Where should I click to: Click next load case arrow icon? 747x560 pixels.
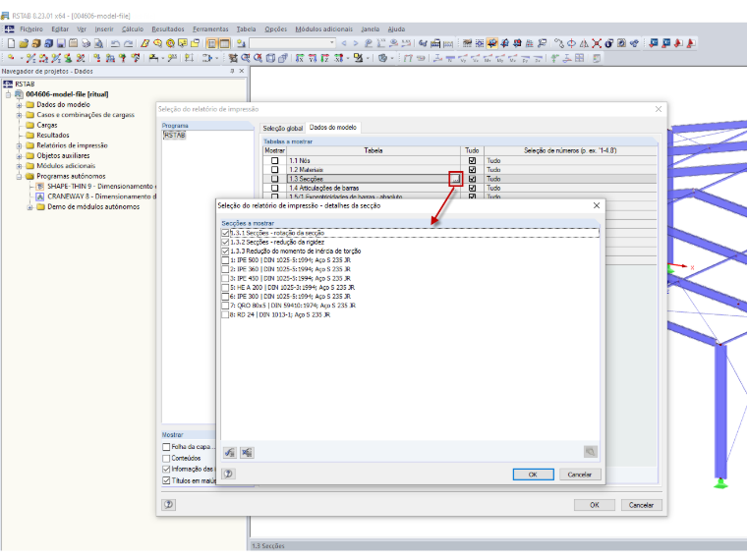(356, 43)
